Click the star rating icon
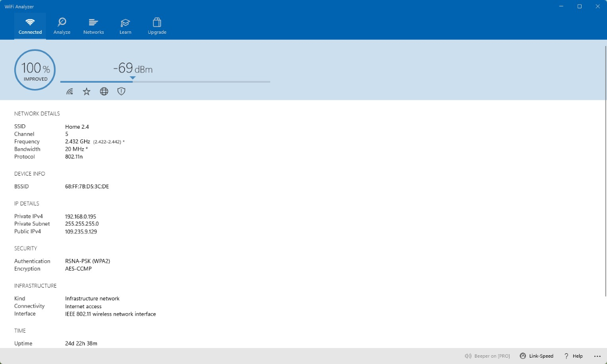 [87, 91]
